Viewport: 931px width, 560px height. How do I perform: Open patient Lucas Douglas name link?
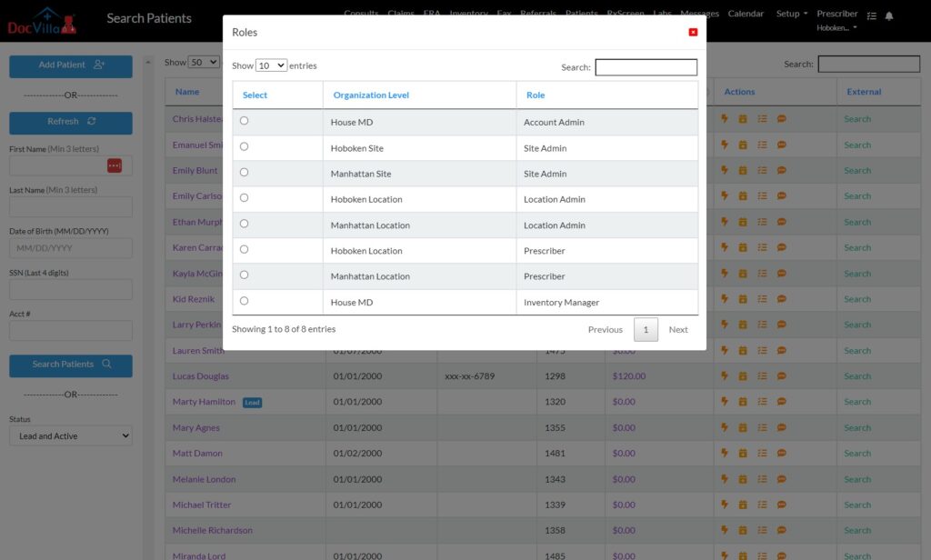tap(201, 375)
